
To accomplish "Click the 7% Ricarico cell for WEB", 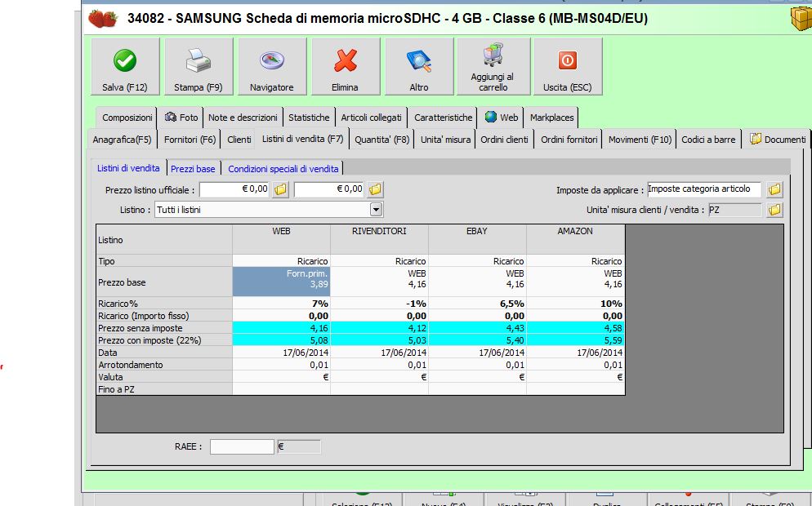I will (281, 304).
